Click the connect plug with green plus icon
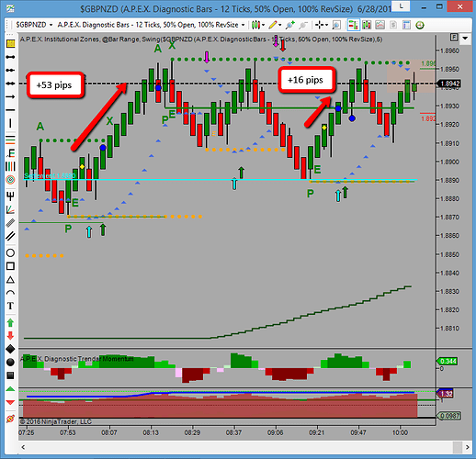 289,25
